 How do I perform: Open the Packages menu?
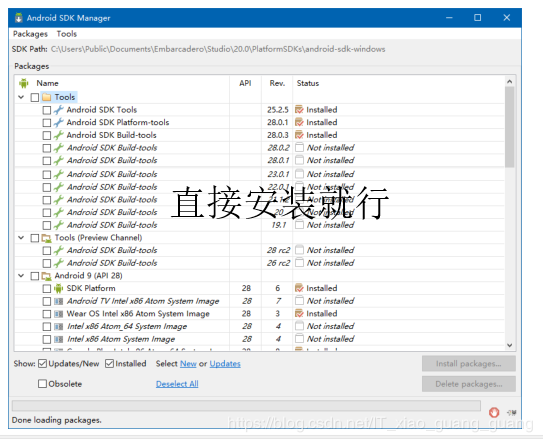[x=30, y=34]
